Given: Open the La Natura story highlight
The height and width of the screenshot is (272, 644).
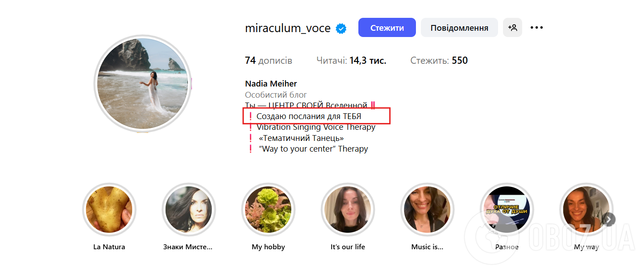Looking at the screenshot, I should (109, 210).
